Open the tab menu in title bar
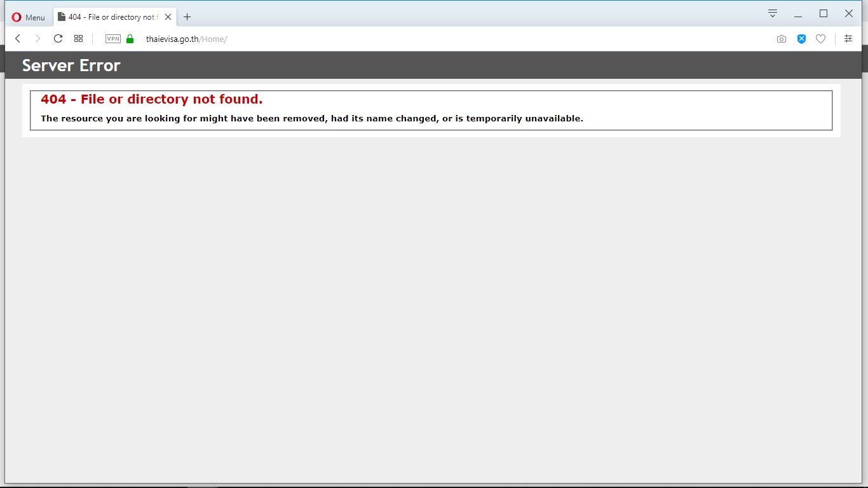 point(773,13)
